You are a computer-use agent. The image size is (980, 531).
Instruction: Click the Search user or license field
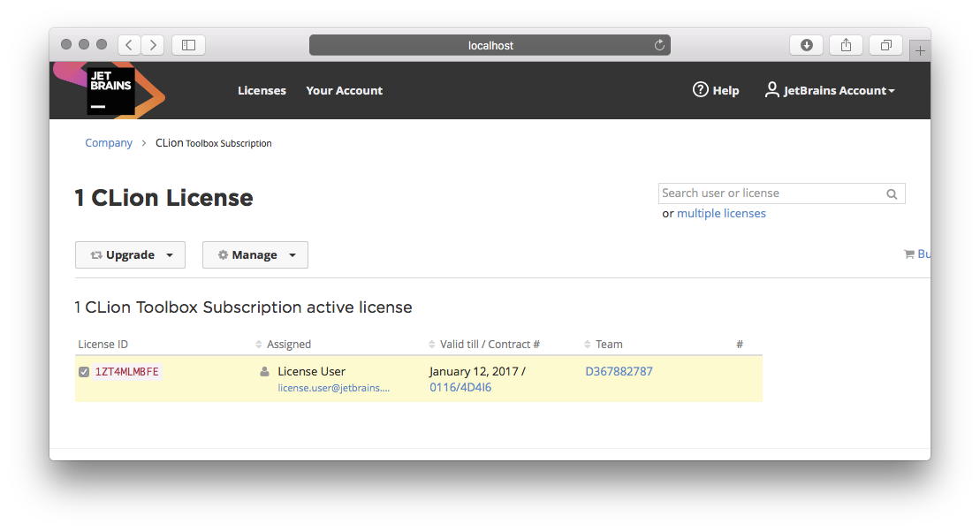(771, 193)
